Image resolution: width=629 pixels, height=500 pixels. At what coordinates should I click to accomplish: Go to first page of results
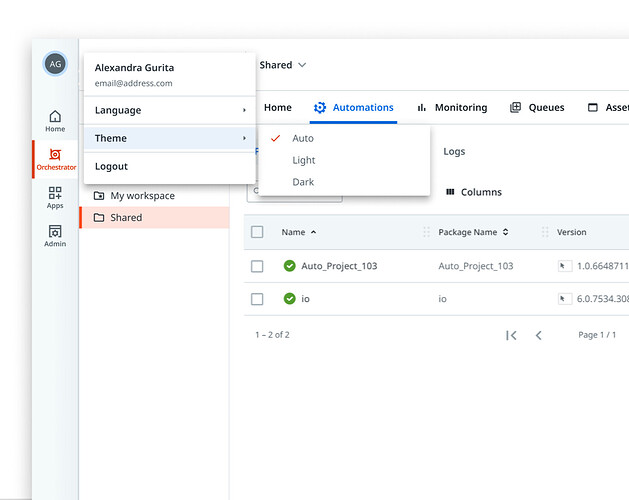click(x=511, y=335)
